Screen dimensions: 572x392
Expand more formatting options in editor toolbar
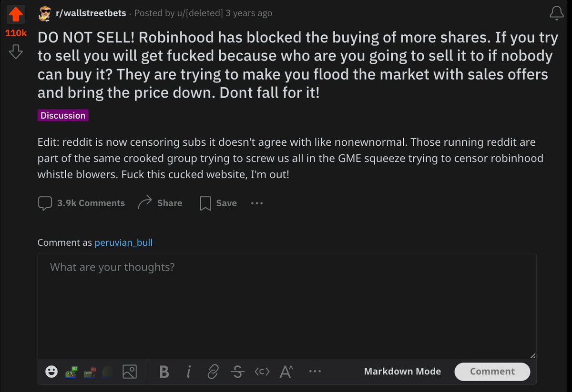(x=315, y=372)
